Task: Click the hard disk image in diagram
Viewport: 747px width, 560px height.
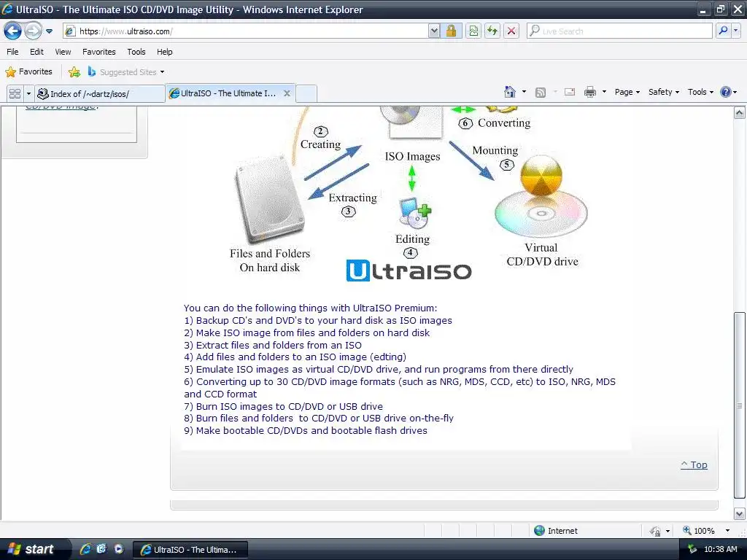Action: [x=269, y=198]
